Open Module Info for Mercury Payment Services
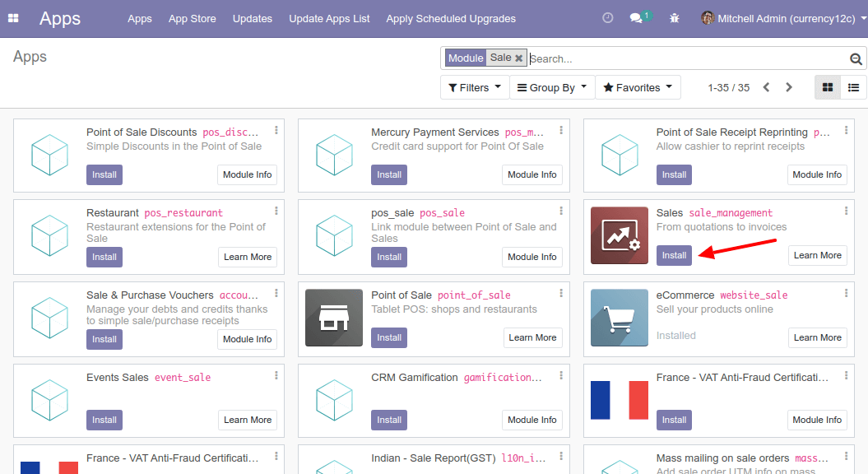The width and height of the screenshot is (868, 474). pyautogui.click(x=532, y=174)
